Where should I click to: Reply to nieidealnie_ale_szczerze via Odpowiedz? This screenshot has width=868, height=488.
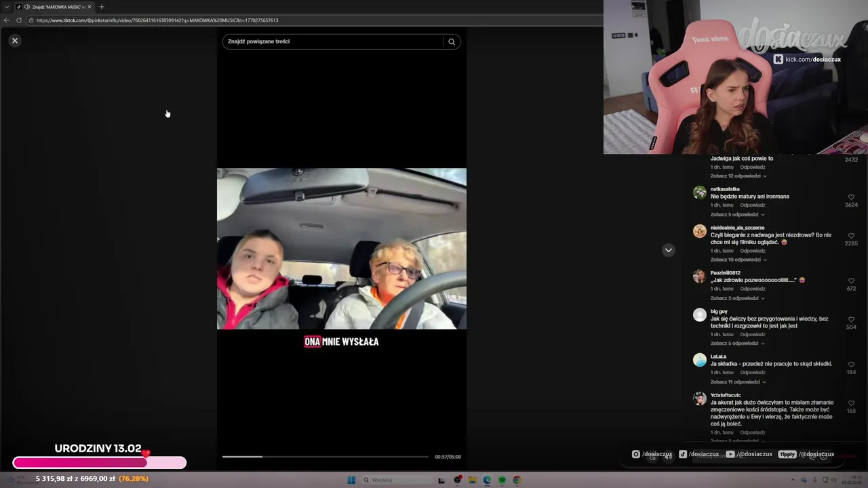tap(753, 251)
